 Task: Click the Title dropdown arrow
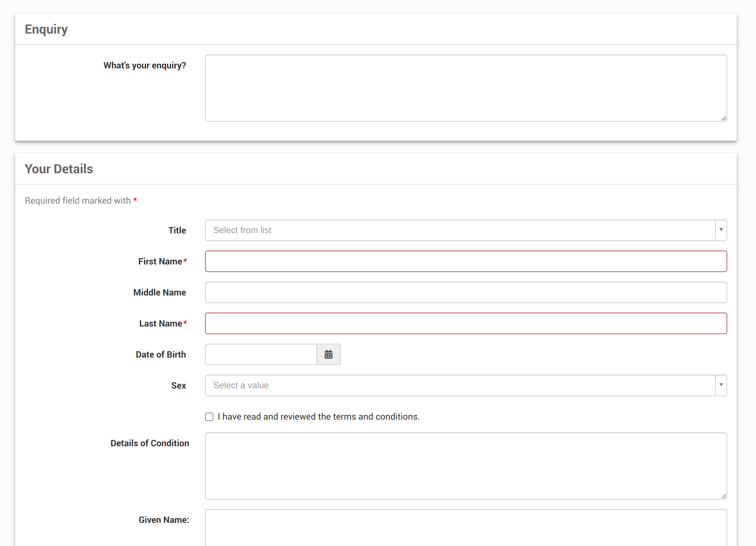coord(721,230)
